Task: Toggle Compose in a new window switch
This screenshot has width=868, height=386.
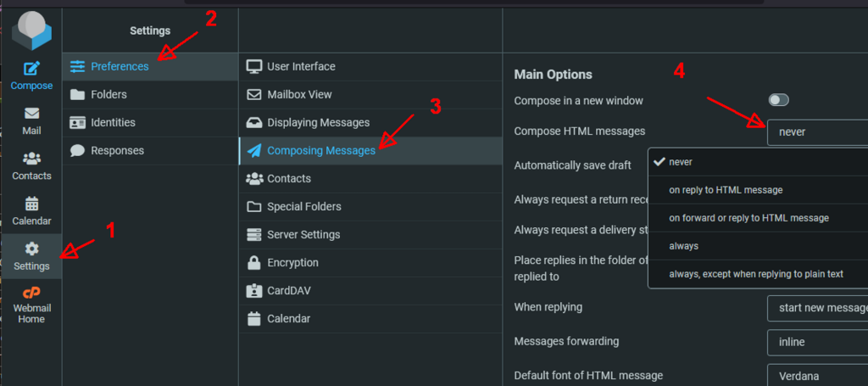Action: click(778, 100)
